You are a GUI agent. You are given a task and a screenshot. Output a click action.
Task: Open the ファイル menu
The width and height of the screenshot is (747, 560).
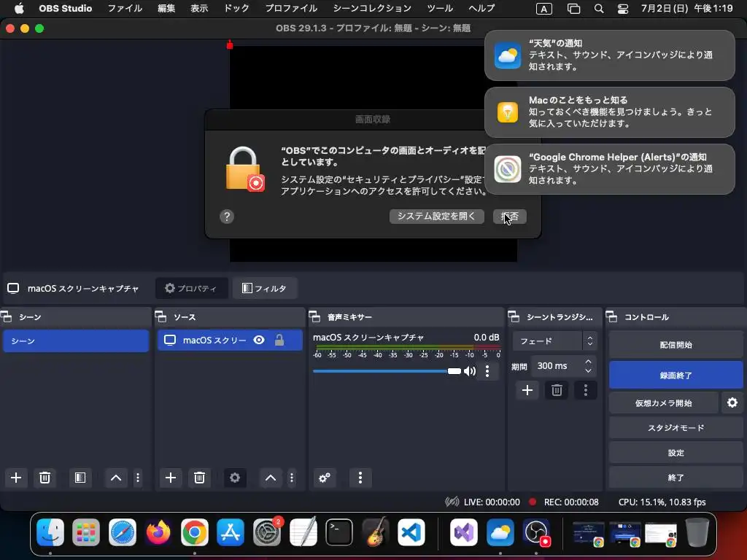click(x=125, y=8)
